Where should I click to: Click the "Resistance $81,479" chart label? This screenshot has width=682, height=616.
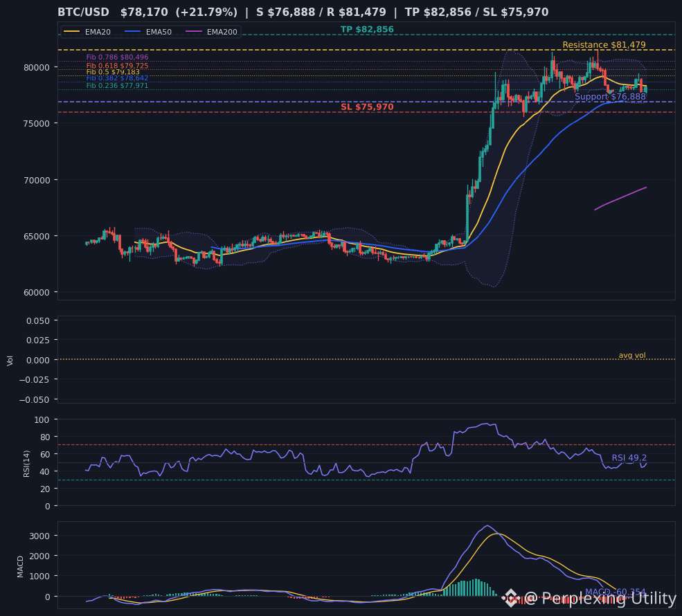(x=604, y=45)
